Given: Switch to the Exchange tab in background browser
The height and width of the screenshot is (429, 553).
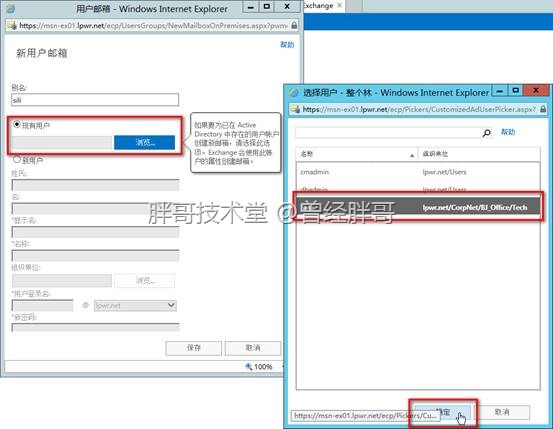Looking at the screenshot, I should point(318,6).
